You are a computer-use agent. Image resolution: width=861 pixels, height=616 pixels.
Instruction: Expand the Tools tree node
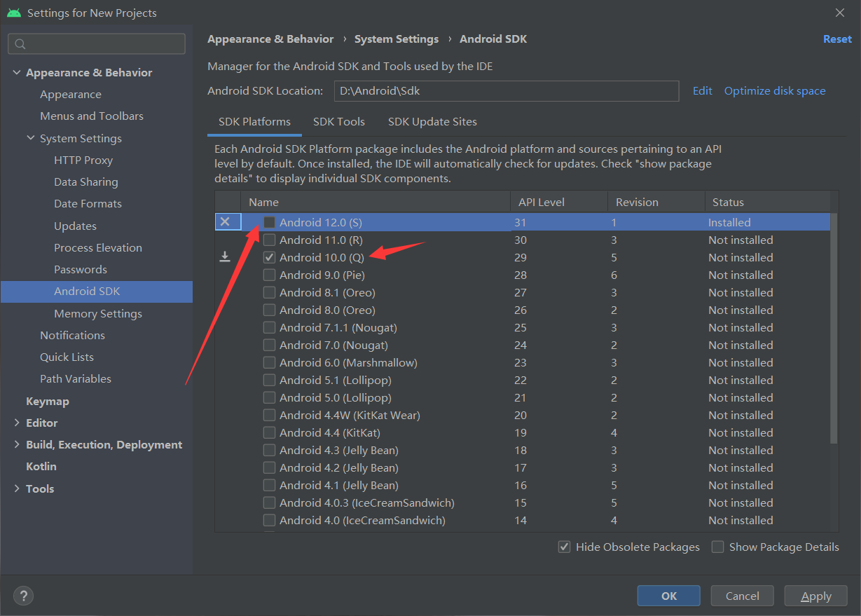[17, 488]
